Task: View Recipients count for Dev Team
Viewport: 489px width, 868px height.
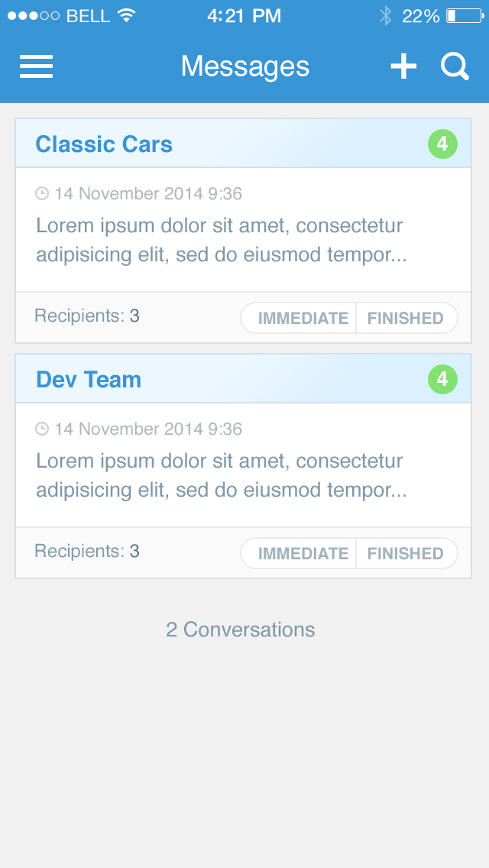Action: pyautogui.click(x=87, y=551)
